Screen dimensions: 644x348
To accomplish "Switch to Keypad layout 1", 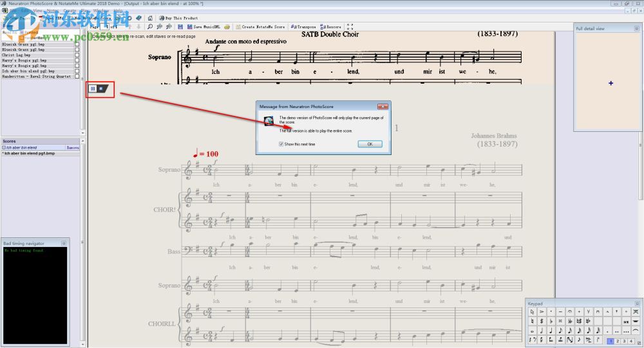I will [x=611, y=341].
